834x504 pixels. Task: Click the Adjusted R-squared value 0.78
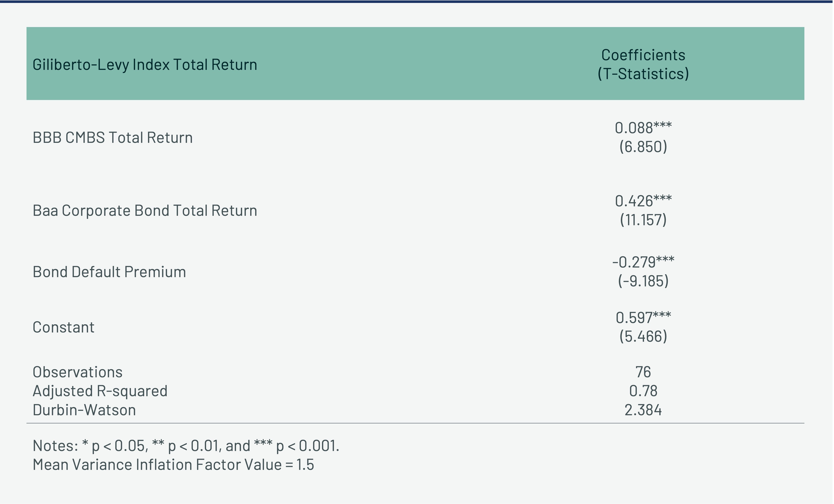click(x=643, y=391)
